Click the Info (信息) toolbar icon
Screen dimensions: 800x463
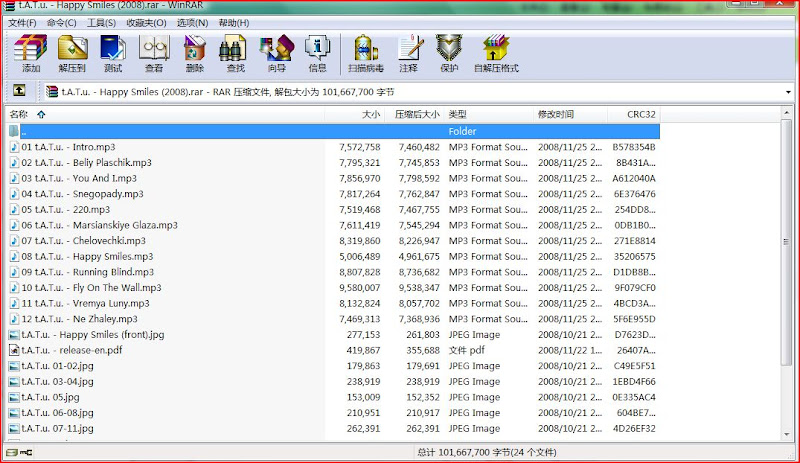(317, 53)
